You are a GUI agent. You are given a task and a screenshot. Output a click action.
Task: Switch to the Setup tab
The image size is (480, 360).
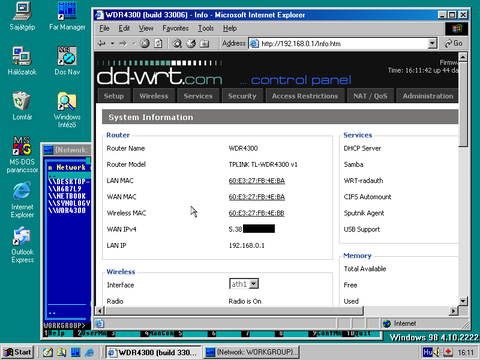coord(114,96)
